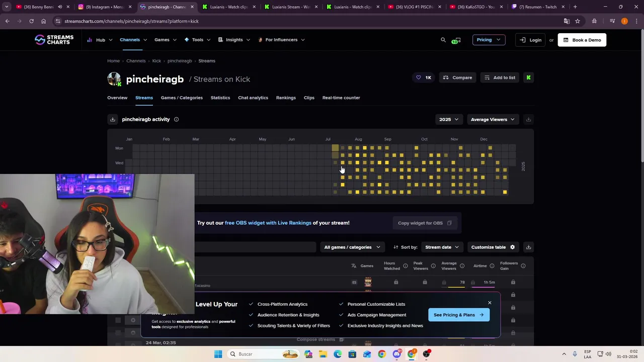
Task: Open Discord from taskbar
Action: tap(396, 354)
